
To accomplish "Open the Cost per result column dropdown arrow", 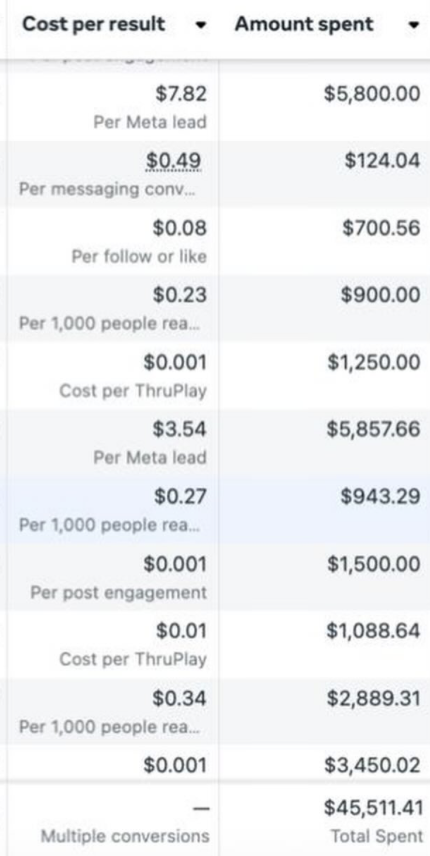I will (201, 25).
